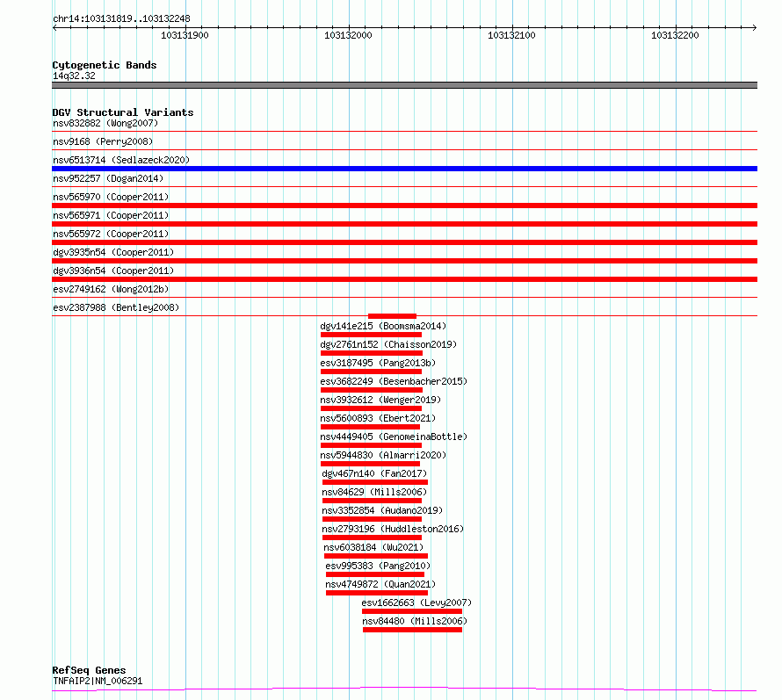The width and height of the screenshot is (782, 700).
Task: Select esv1662663 (Levy2007) label
Action: click(x=416, y=603)
